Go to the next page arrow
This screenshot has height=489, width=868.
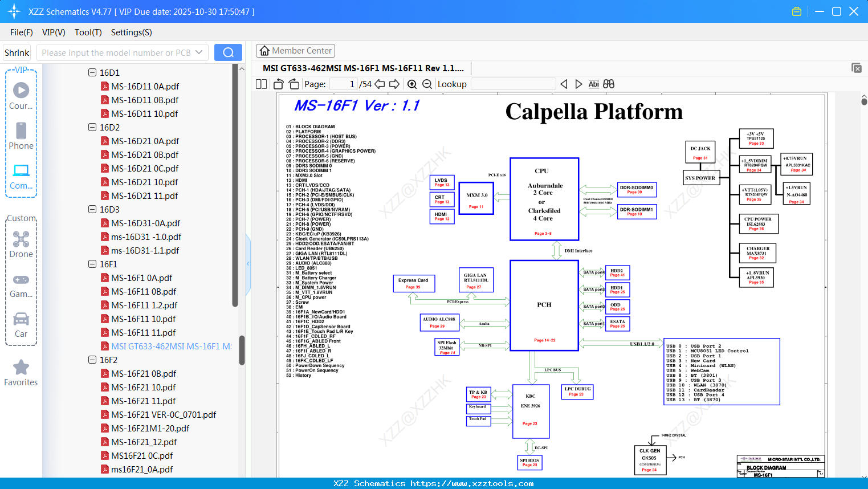coord(394,84)
